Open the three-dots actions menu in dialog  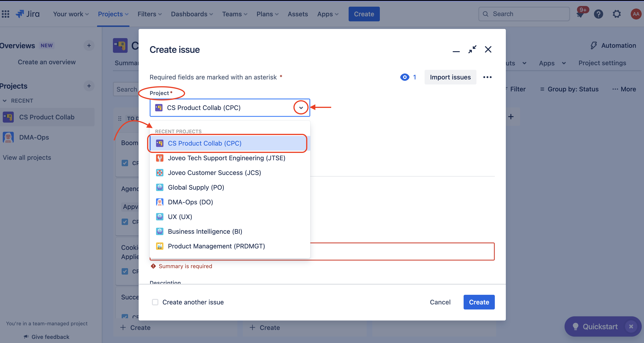coord(487,77)
